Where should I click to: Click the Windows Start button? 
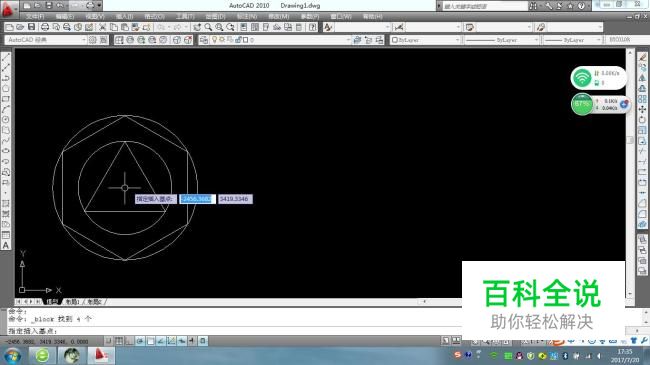tap(12, 356)
